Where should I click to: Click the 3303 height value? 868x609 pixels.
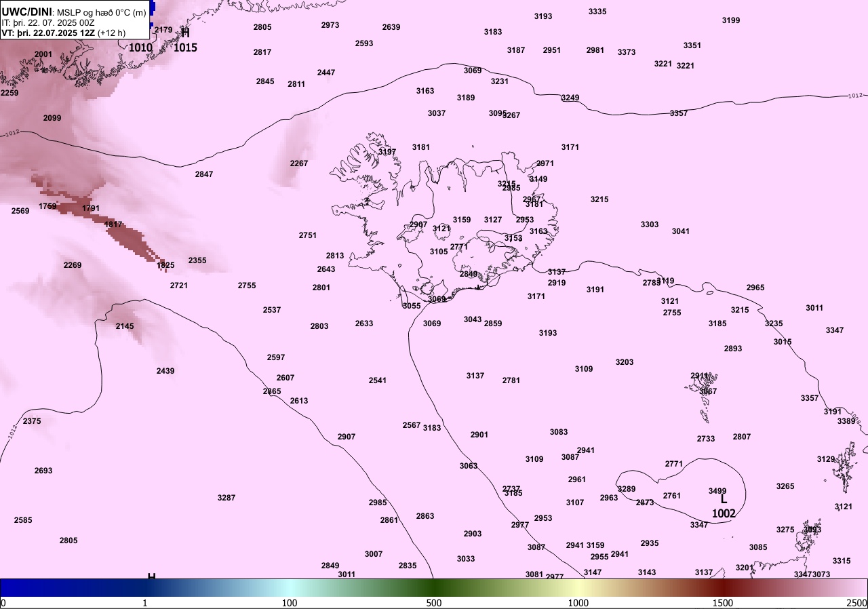tap(650, 224)
